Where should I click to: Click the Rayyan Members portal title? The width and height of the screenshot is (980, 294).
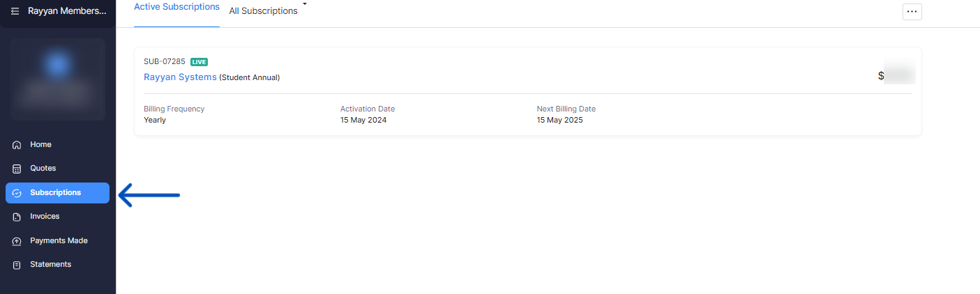point(68,11)
